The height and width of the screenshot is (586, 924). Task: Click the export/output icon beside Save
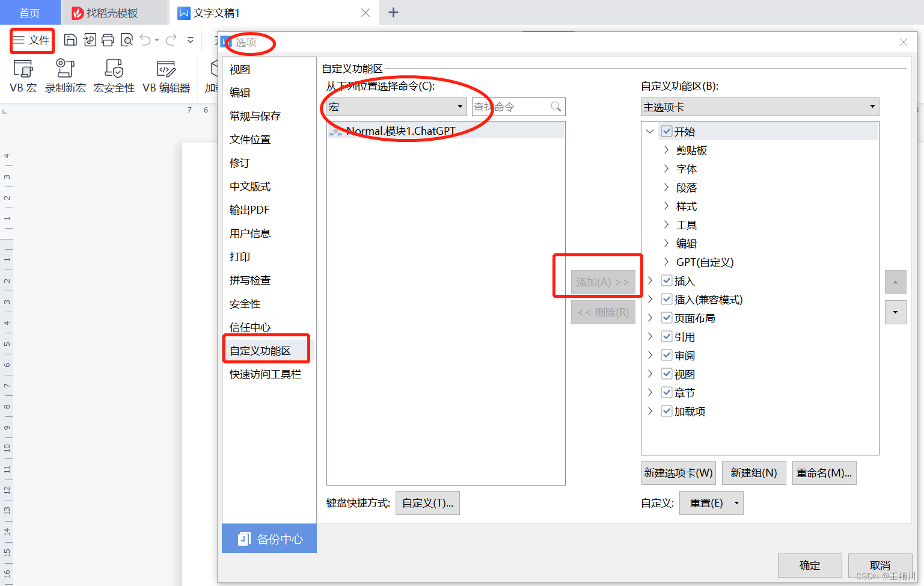[x=89, y=40]
